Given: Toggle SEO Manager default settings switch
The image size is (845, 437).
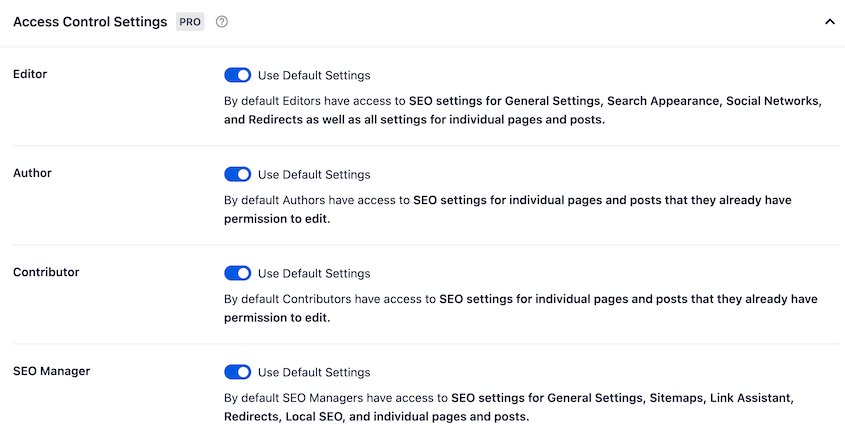Looking at the screenshot, I should click(x=238, y=372).
